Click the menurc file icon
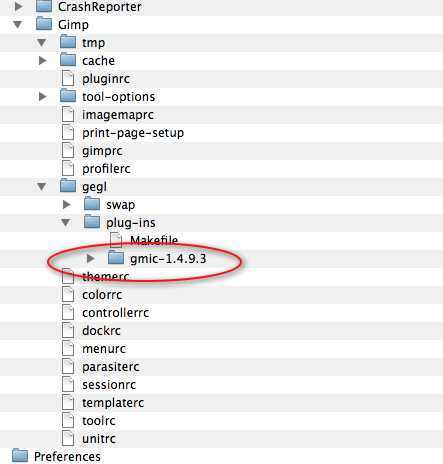Image resolution: width=443 pixels, height=464 pixels. click(x=68, y=349)
